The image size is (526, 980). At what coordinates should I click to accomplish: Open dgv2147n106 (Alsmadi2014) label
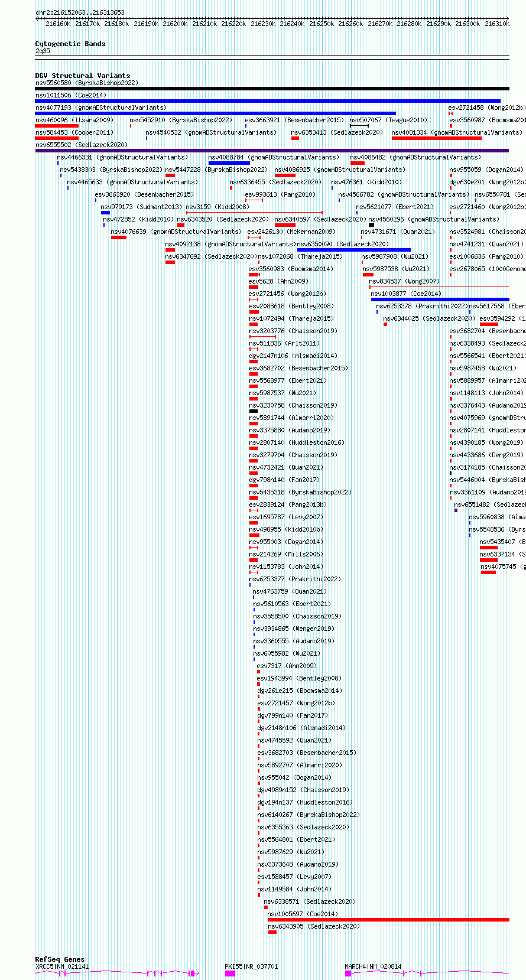click(293, 356)
